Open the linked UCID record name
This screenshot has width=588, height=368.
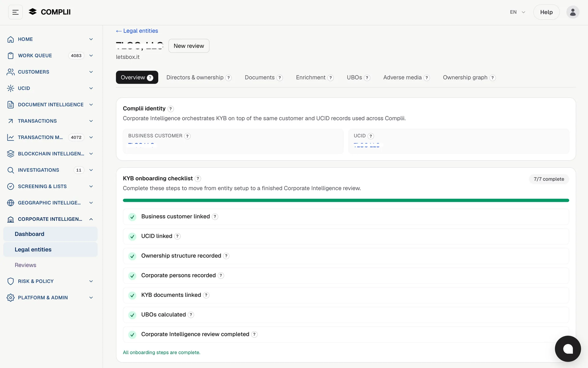[x=367, y=145]
